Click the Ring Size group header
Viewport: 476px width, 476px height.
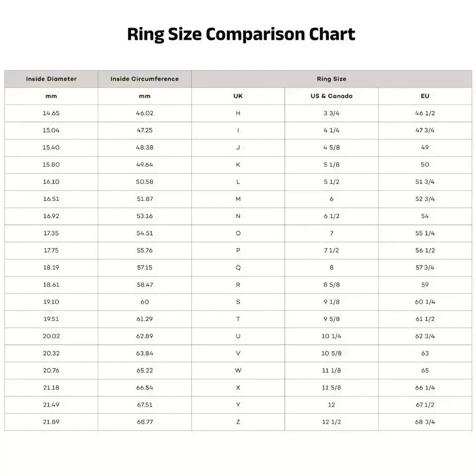331,79
